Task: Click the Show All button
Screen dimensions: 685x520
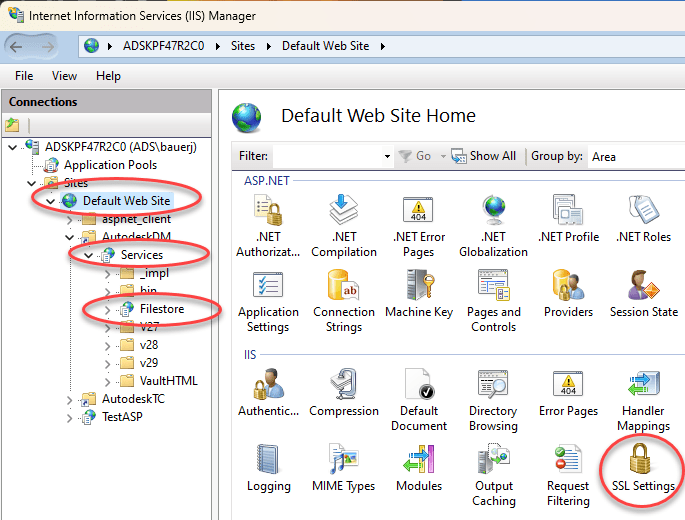Action: 484,156
